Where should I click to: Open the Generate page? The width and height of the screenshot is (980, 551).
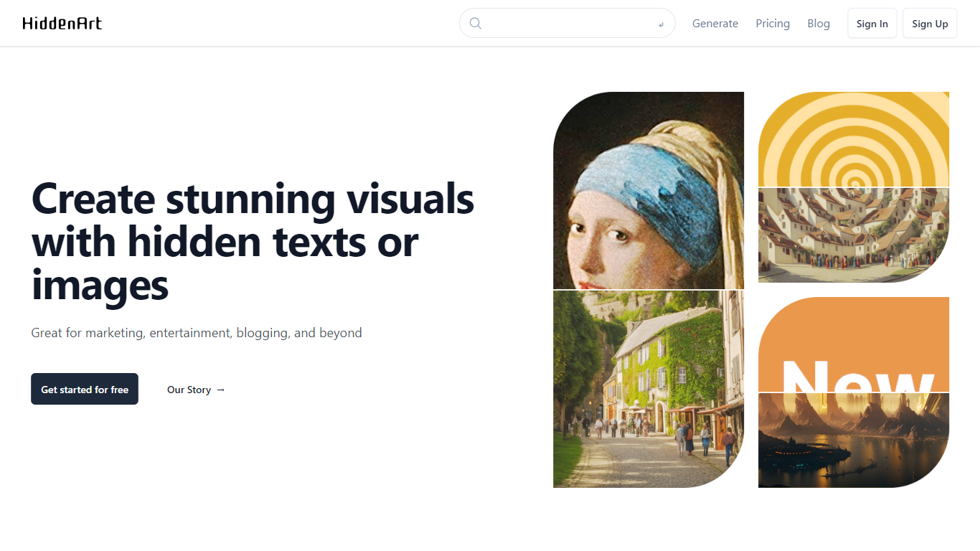pyautogui.click(x=715, y=24)
